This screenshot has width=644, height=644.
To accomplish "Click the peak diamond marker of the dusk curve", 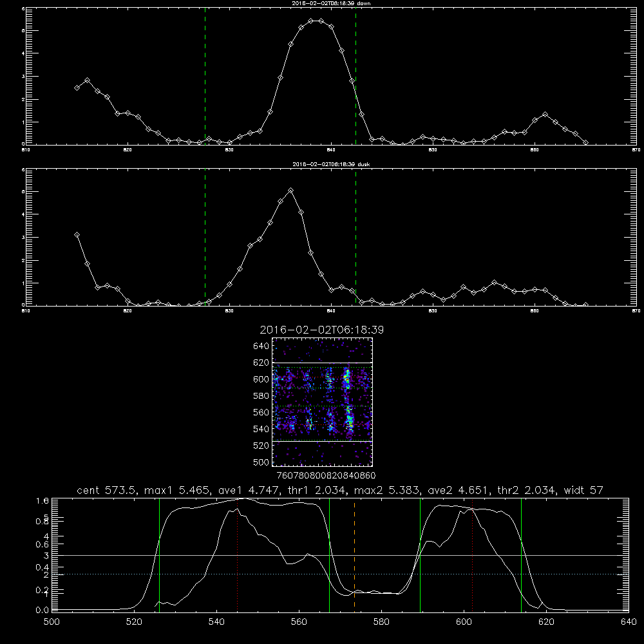I will tap(291, 191).
